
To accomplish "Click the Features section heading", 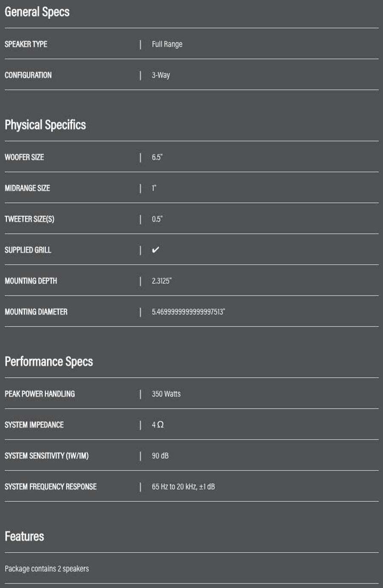I will click(x=24, y=536).
